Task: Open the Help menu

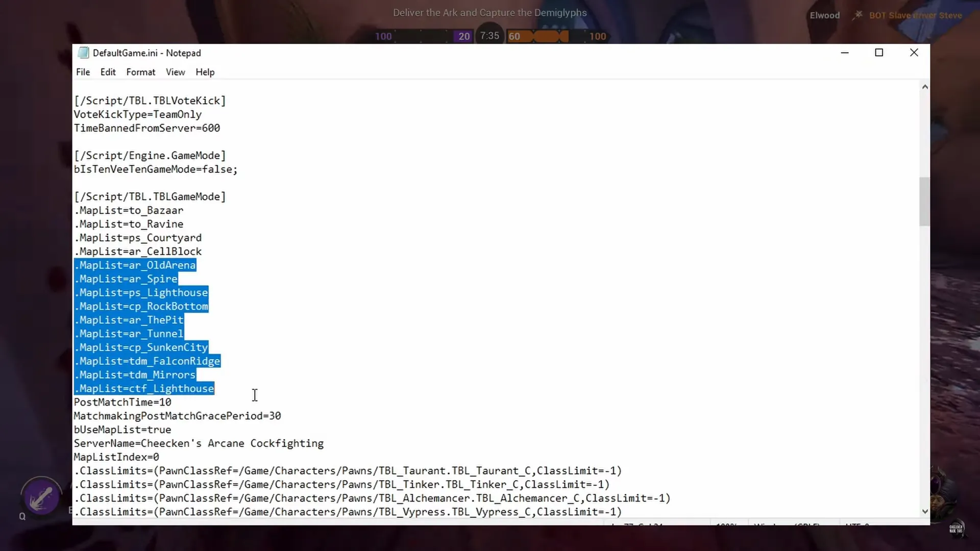Action: (x=205, y=72)
